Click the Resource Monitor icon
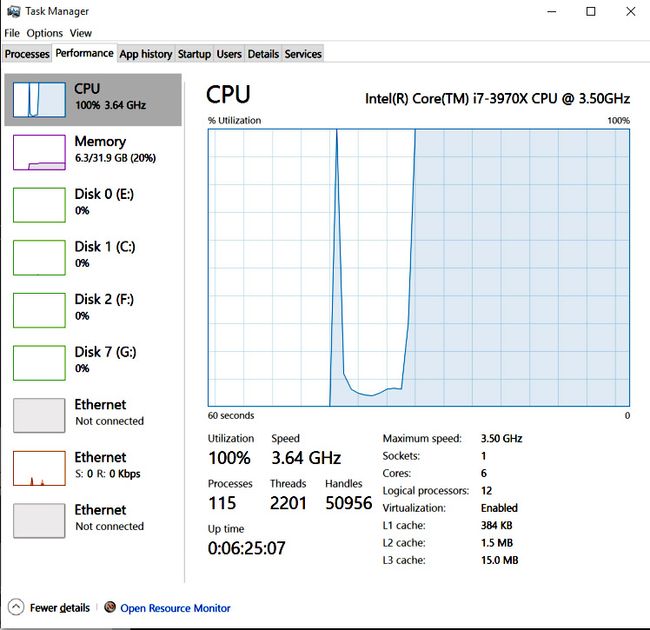The height and width of the screenshot is (630, 650). 110,608
